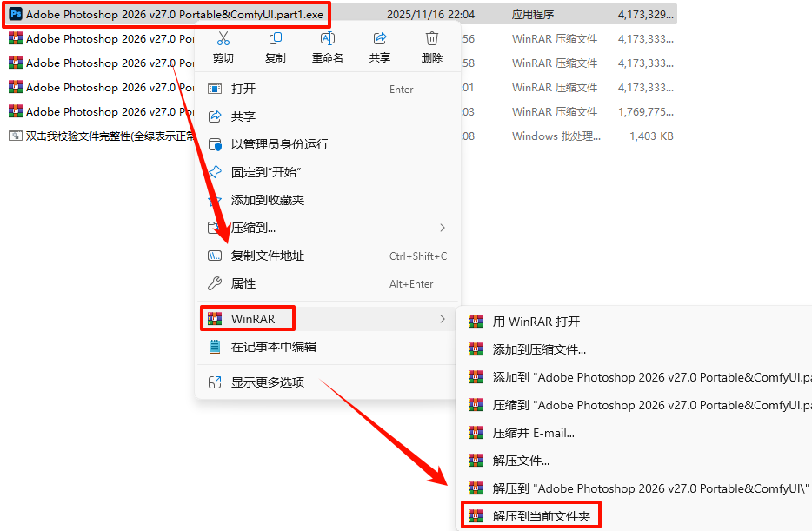Choose 复制文件地址 menu entry

pos(327,256)
